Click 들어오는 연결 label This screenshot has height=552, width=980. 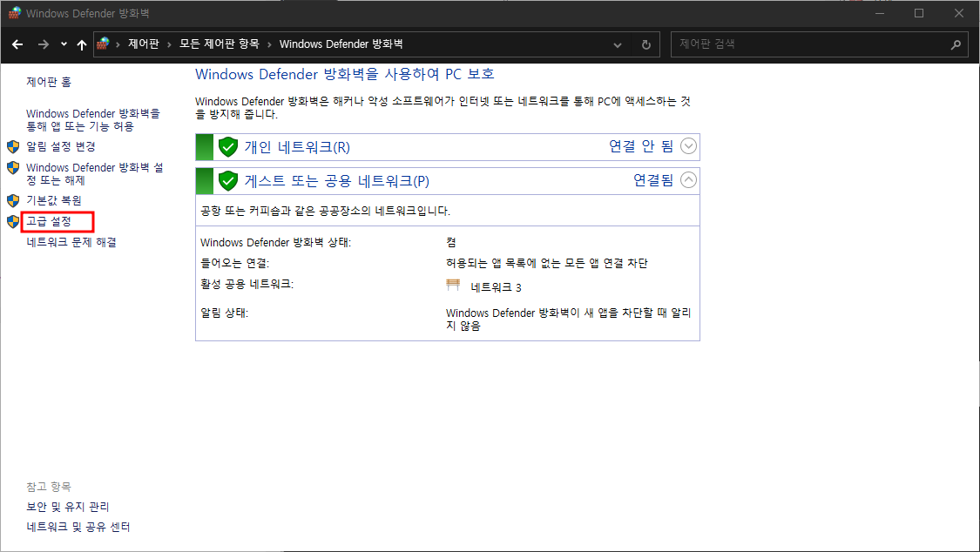(x=234, y=264)
